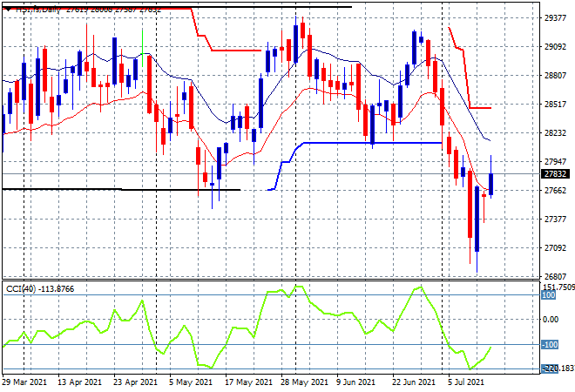Click the CCI -220.183 minimum scale value
Screen dimensions: 575x392
558,368
